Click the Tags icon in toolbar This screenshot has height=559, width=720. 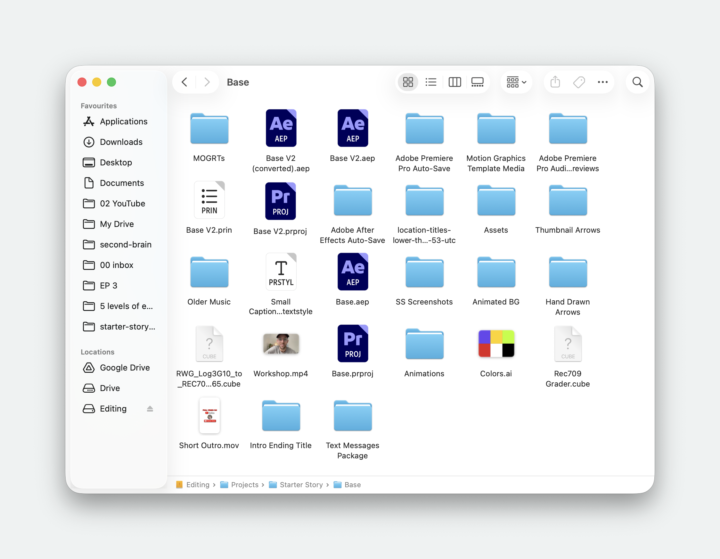pyautogui.click(x=579, y=82)
